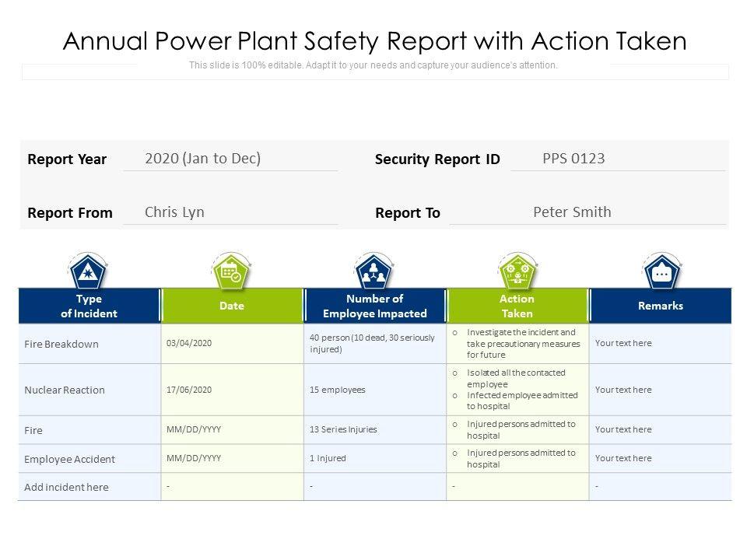Click the 'Security Report ID' label
The image size is (747, 560).
(437, 159)
